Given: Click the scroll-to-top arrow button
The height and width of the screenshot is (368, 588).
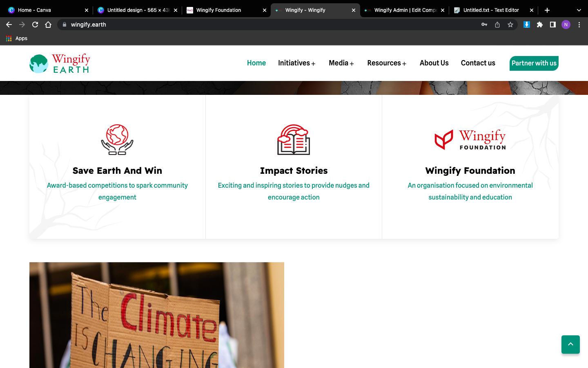Looking at the screenshot, I should pyautogui.click(x=570, y=344).
